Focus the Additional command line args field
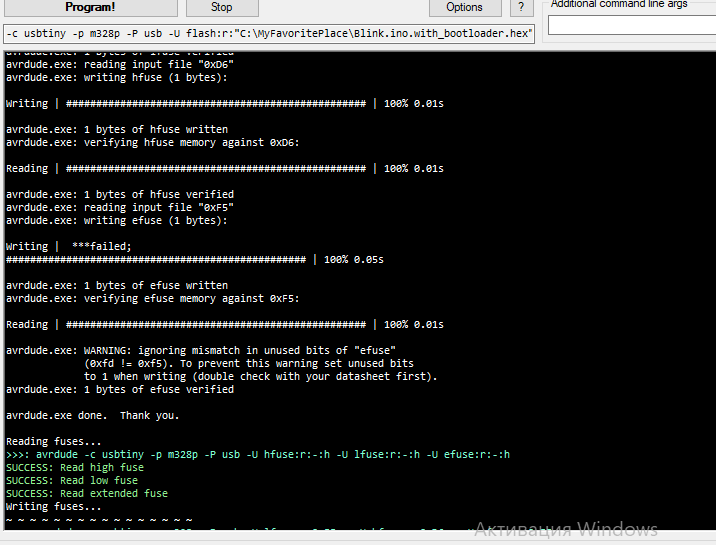This screenshot has height=545, width=716. (x=630, y=25)
